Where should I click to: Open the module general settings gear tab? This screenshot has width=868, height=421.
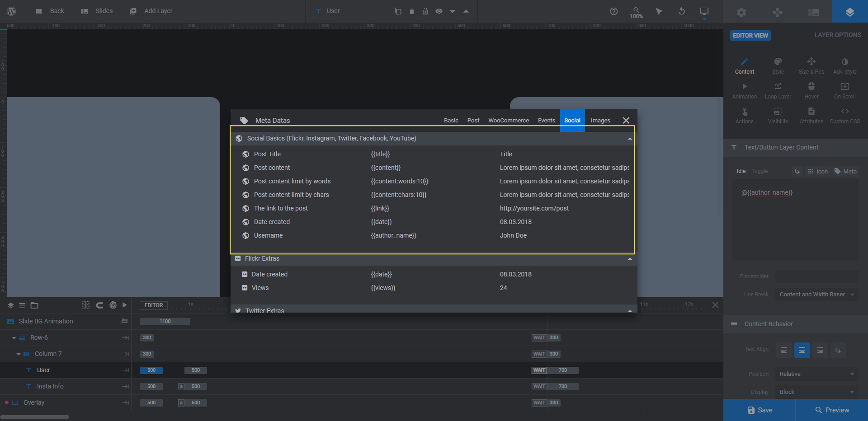point(741,12)
